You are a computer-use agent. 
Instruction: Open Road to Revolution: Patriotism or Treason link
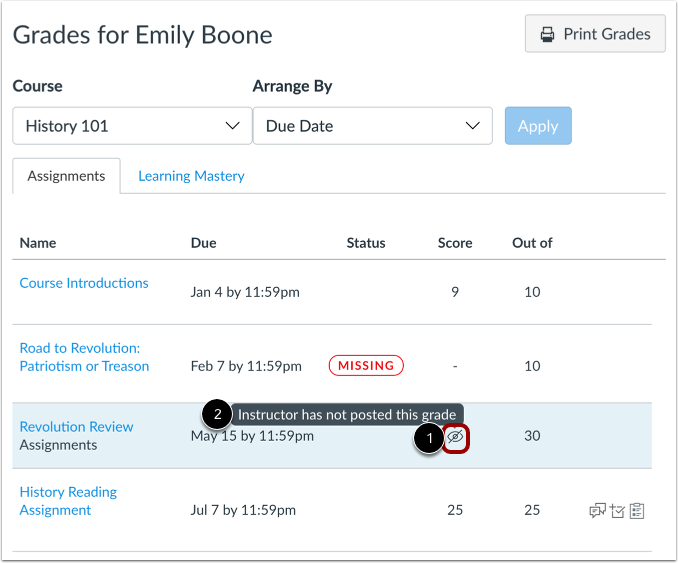(84, 357)
